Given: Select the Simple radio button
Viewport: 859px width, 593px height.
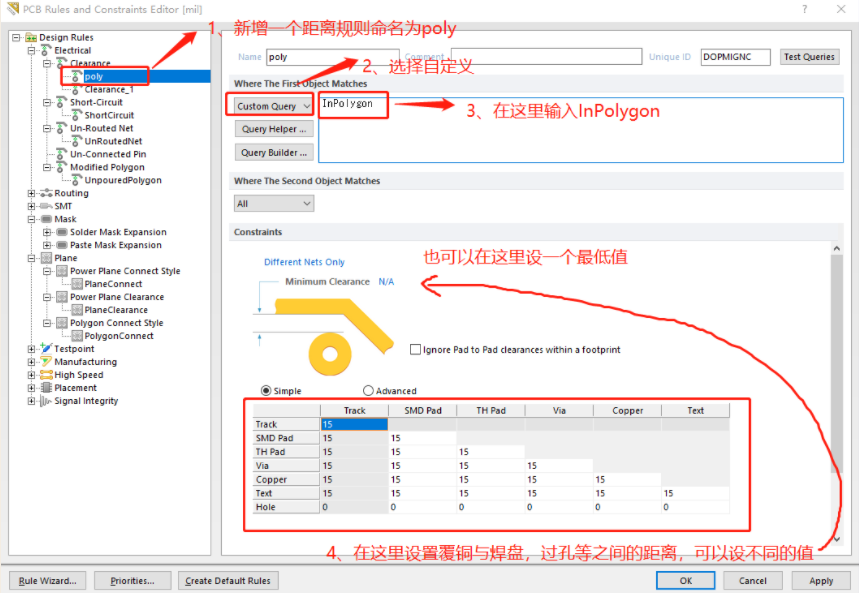Looking at the screenshot, I should pos(266,391).
